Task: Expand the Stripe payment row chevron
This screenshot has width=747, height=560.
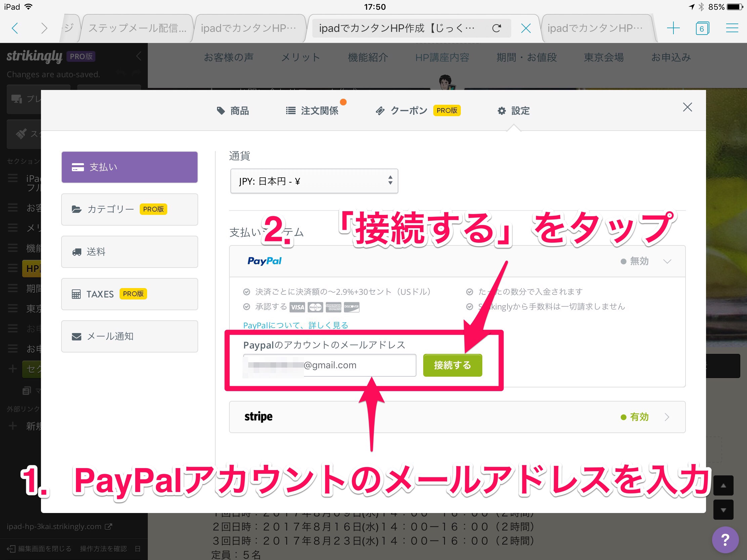Action: (667, 417)
